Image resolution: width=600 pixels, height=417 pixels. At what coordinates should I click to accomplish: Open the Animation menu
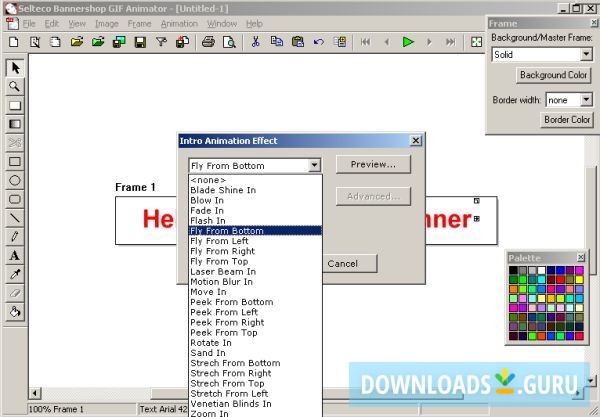179,24
